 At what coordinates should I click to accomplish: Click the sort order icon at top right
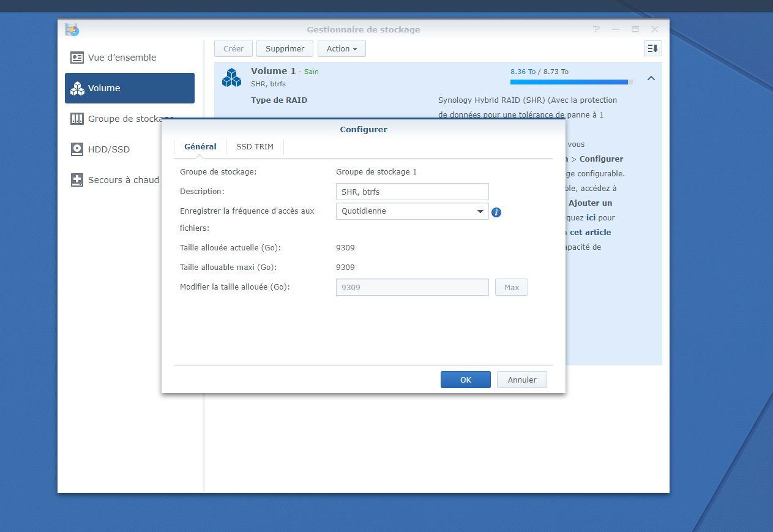pos(652,48)
